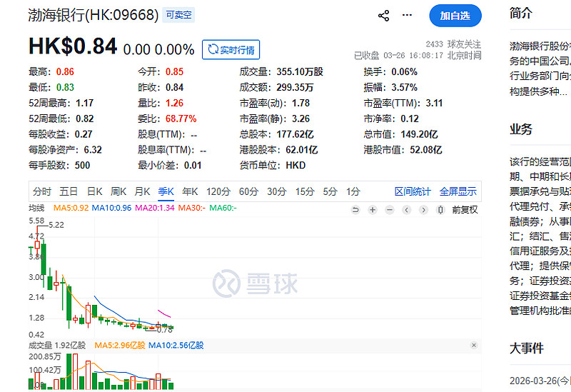Screen dimensions: 571x392
Task: Click the 最高 0.86 value
Action: [x=65, y=72]
